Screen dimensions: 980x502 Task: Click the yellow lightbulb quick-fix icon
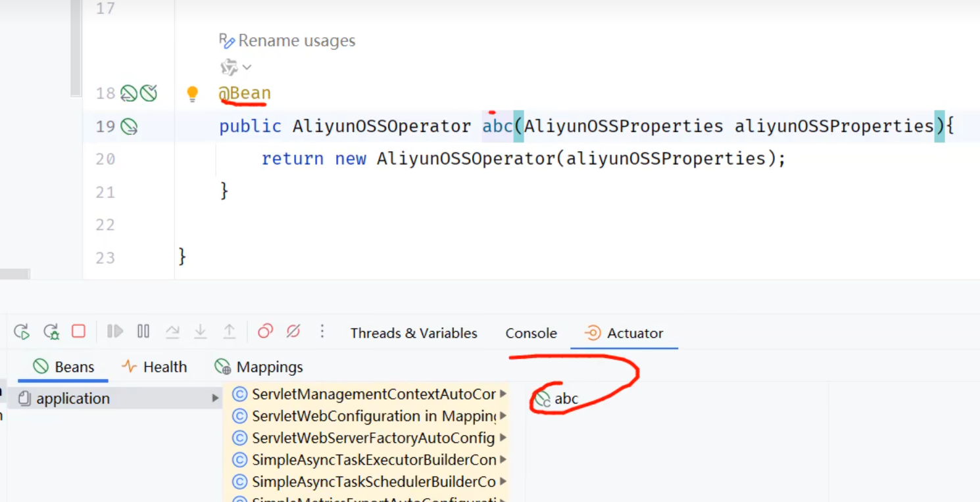pos(192,94)
